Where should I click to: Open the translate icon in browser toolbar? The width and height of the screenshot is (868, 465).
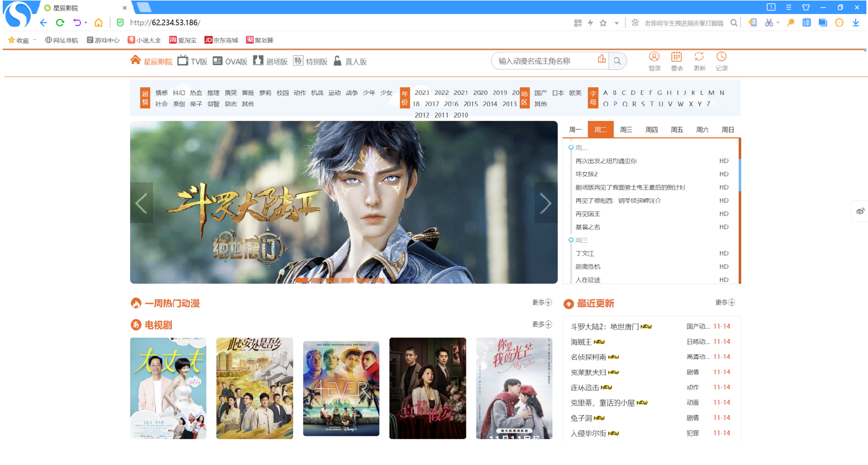click(x=807, y=23)
